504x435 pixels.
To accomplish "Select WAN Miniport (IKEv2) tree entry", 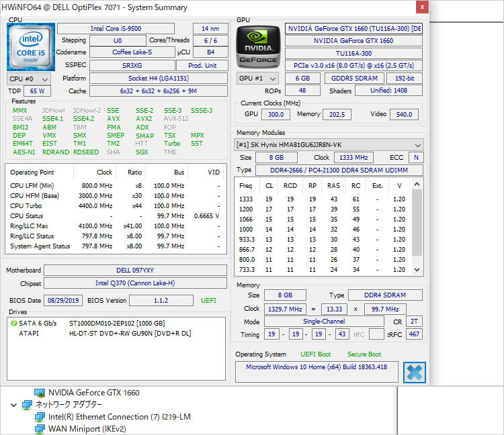I will click(87, 429).
